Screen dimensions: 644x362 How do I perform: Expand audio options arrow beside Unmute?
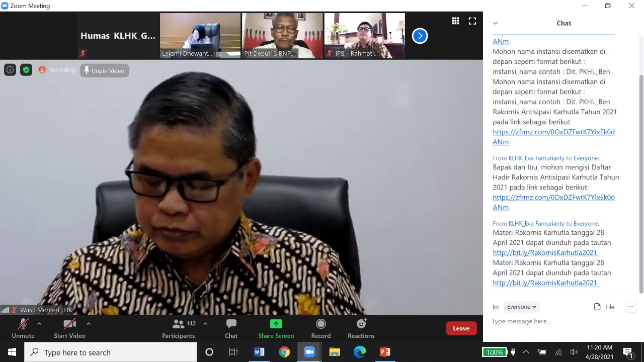click(x=39, y=324)
